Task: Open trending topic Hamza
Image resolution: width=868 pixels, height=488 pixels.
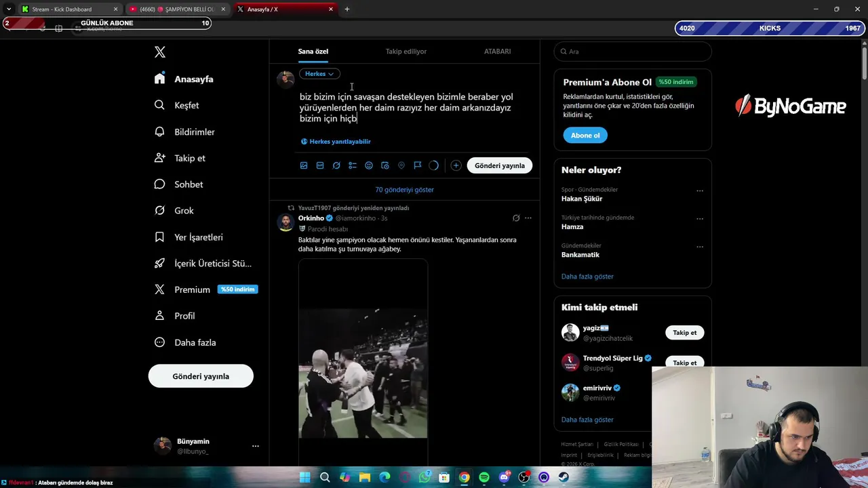Action: 572,226
